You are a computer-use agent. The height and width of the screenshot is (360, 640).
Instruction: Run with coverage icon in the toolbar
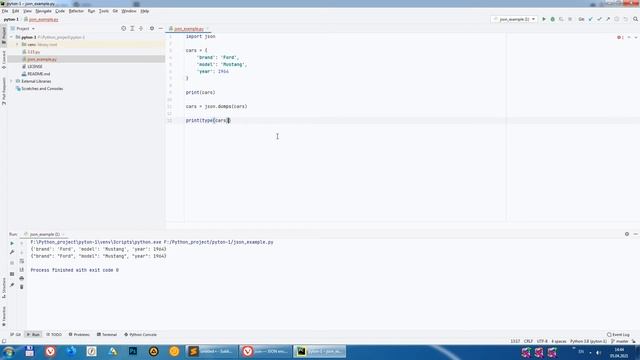[561, 19]
